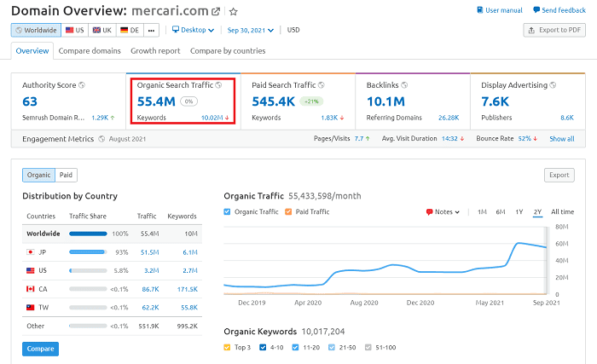This screenshot has height=364, width=597.
Task: Expand the Notes dropdown
Action: point(443,212)
